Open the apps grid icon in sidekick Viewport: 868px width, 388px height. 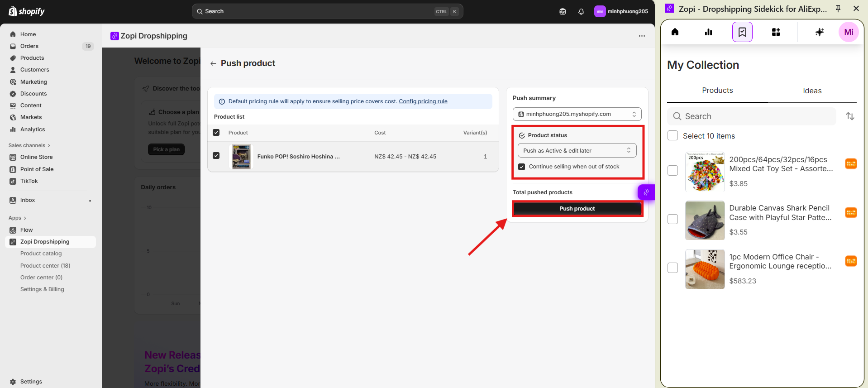(776, 32)
